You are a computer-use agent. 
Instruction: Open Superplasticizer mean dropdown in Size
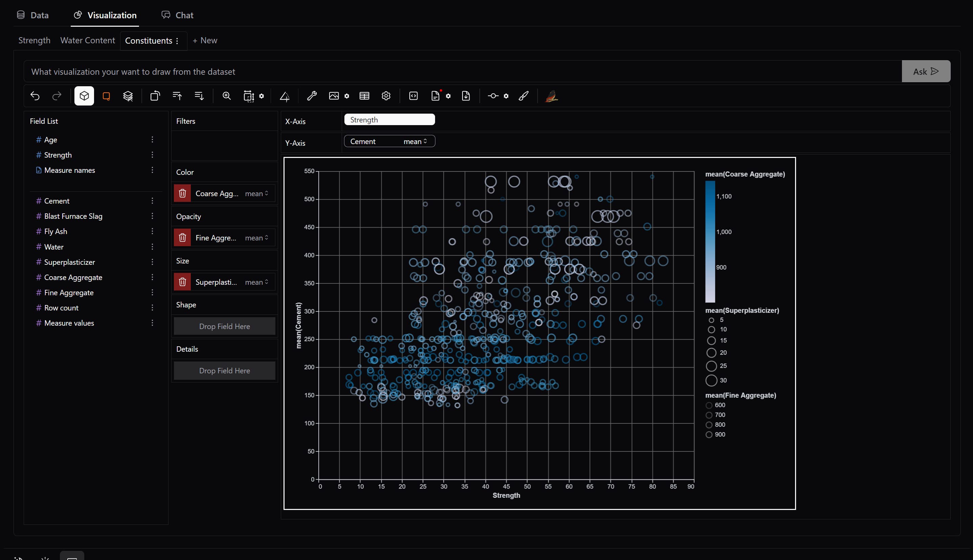pyautogui.click(x=257, y=282)
